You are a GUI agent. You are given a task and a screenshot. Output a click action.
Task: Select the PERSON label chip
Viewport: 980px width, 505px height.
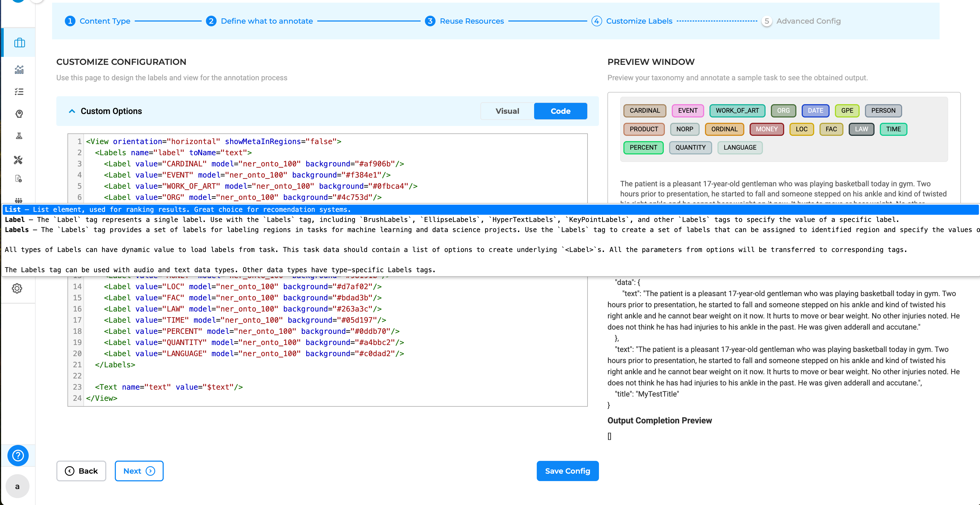pyautogui.click(x=883, y=111)
